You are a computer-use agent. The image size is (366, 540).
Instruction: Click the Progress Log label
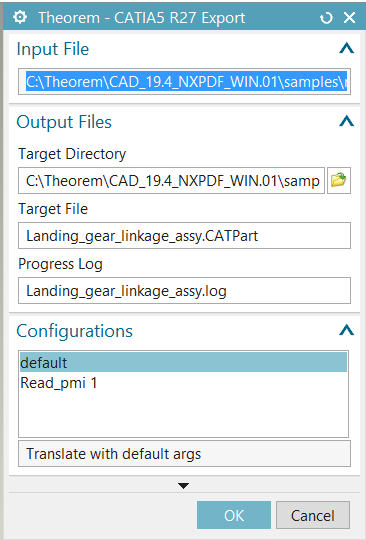point(60,264)
